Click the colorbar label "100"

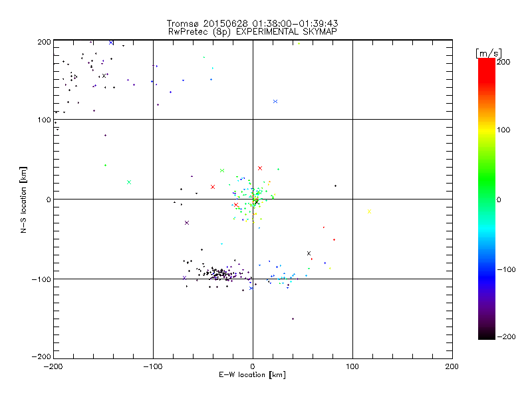click(503, 130)
